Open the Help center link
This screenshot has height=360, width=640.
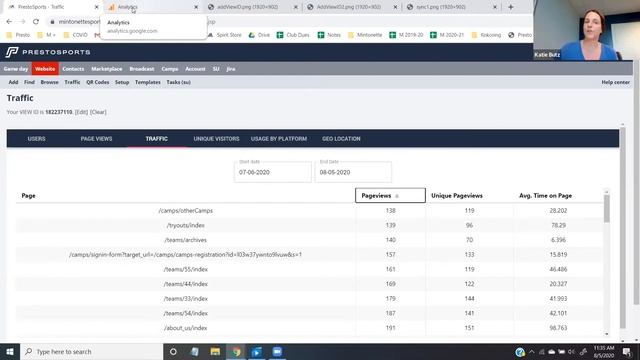[616, 82]
